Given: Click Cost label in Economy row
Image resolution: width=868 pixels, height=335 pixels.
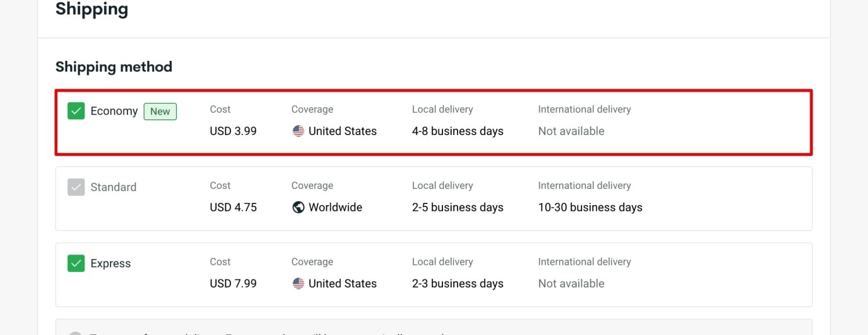Looking at the screenshot, I should tap(220, 109).
